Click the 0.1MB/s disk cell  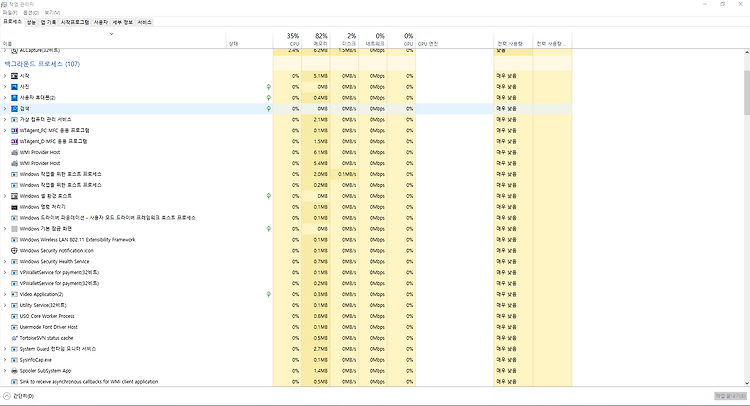tap(344, 174)
